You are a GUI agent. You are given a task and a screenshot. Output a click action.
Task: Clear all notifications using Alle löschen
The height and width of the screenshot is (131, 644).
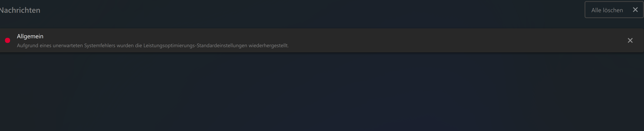607,10
